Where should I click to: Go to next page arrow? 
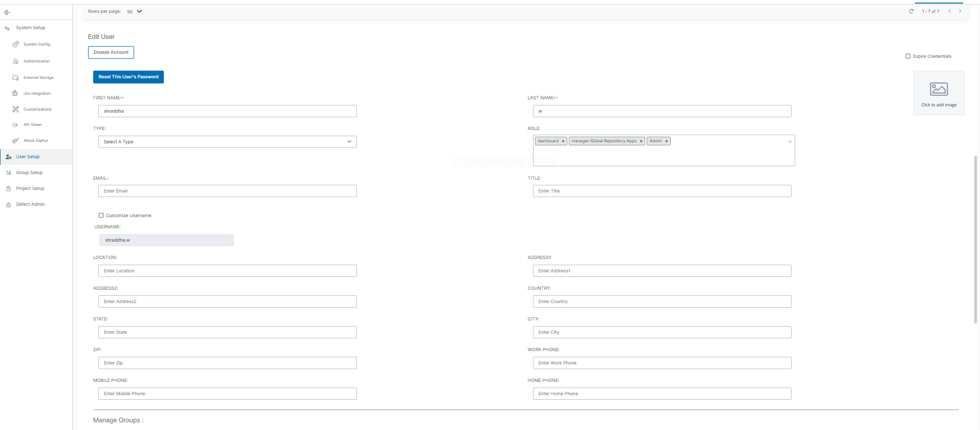(960, 11)
